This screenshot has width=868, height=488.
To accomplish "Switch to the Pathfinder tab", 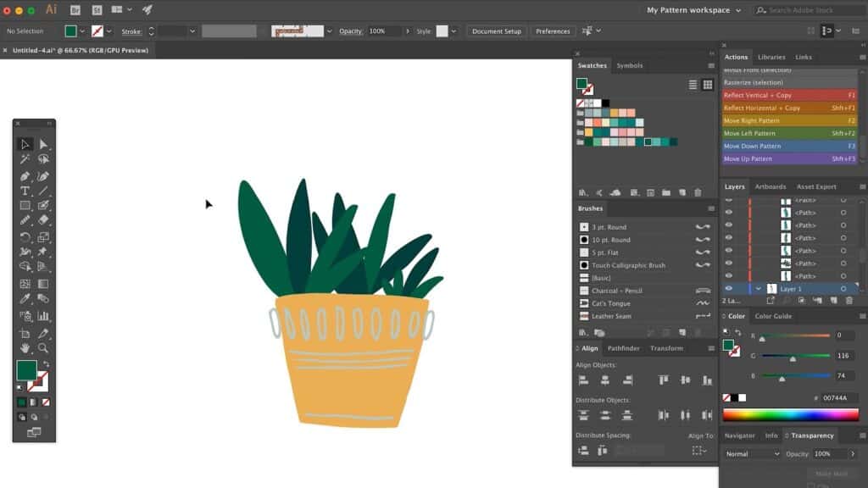I will 624,348.
